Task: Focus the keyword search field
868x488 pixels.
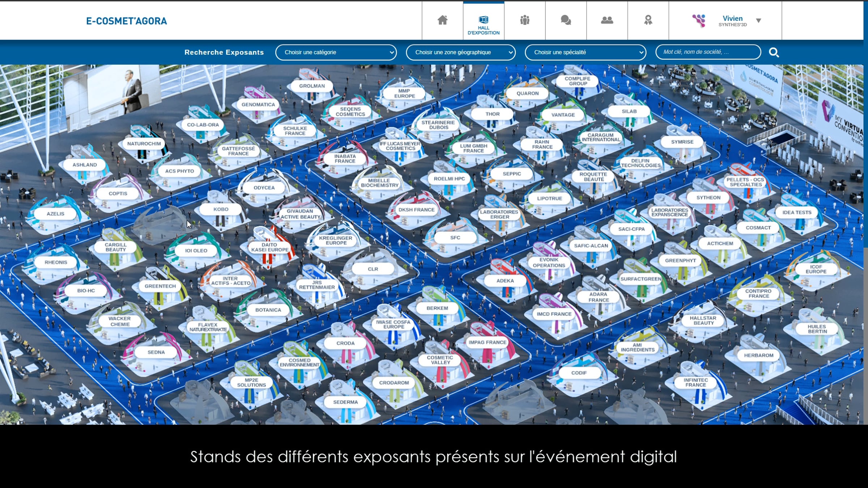Action: tap(708, 52)
